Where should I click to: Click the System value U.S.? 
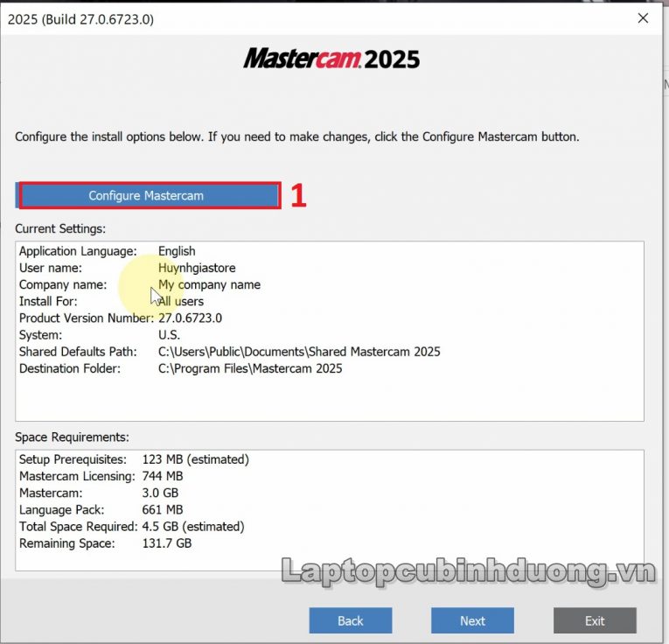point(169,334)
